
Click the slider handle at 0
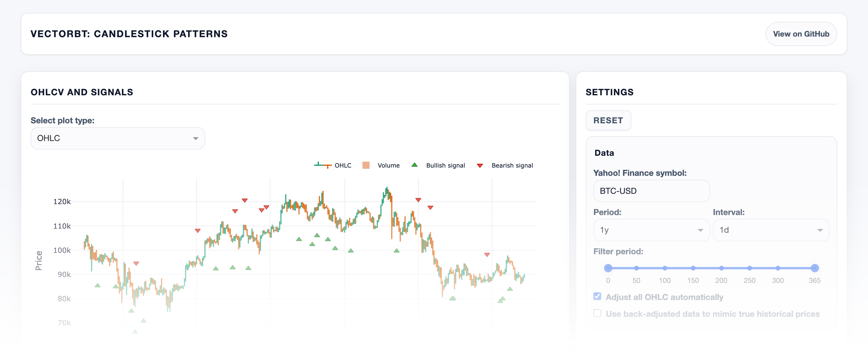608,268
